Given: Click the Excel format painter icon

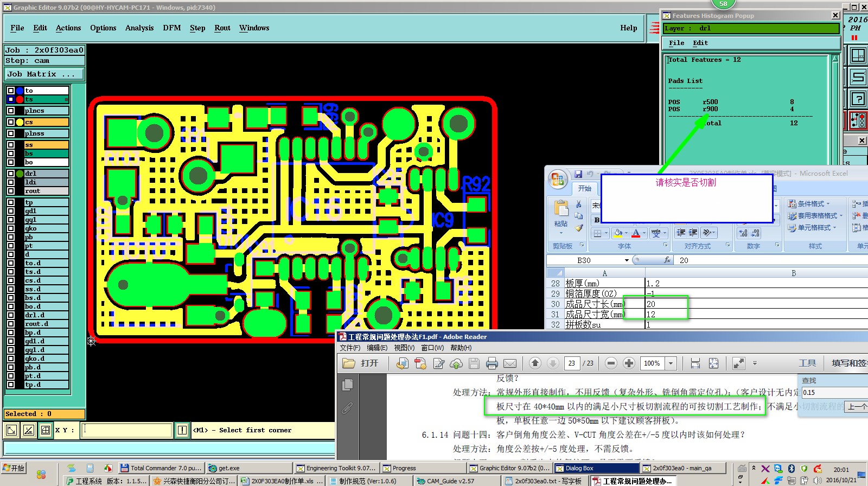Looking at the screenshot, I should [x=579, y=228].
